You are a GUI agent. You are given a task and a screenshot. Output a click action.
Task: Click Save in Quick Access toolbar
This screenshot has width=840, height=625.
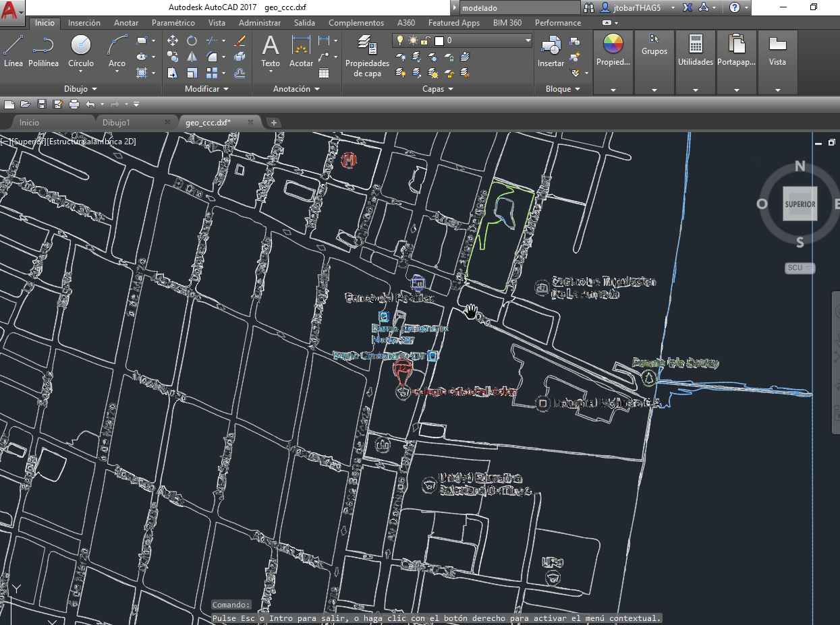(42, 104)
